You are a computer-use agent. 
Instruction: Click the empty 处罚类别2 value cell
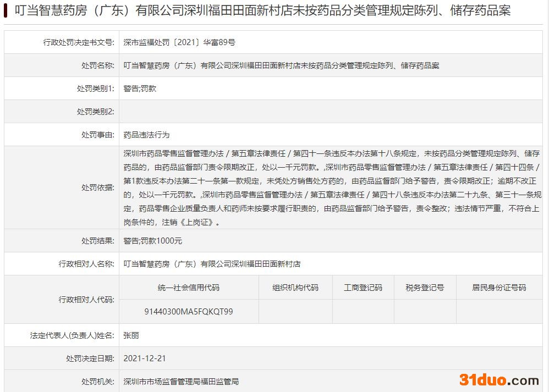[330, 112]
